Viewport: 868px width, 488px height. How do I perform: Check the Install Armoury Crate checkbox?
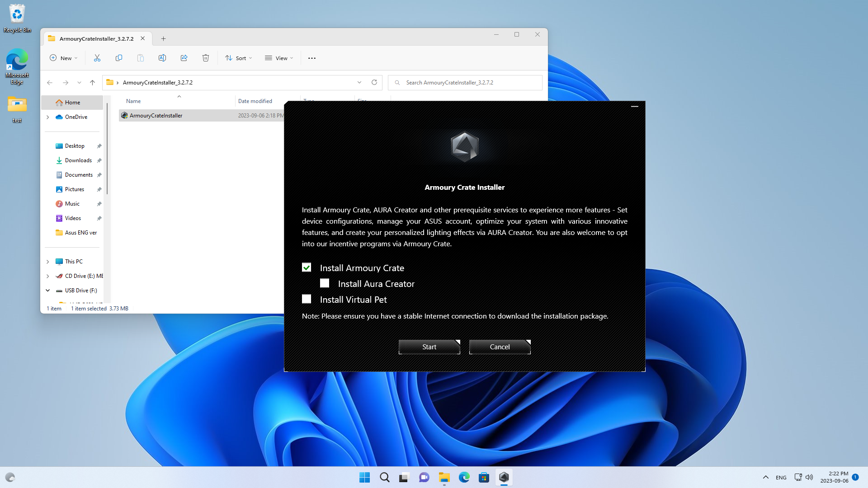(x=307, y=267)
